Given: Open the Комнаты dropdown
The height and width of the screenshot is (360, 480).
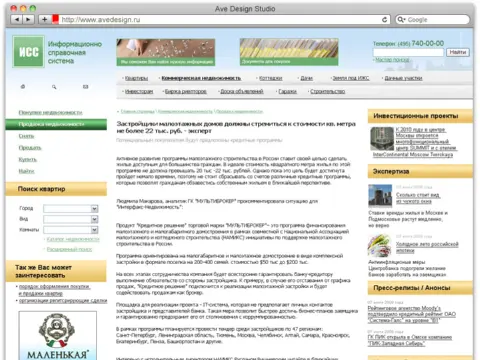Looking at the screenshot, I should (x=71, y=230).
